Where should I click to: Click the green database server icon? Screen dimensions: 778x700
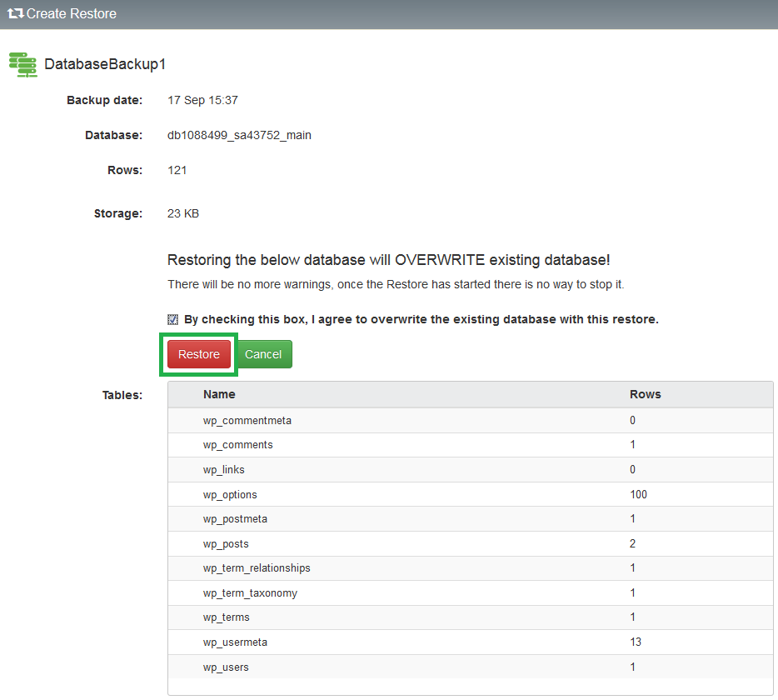point(22,64)
